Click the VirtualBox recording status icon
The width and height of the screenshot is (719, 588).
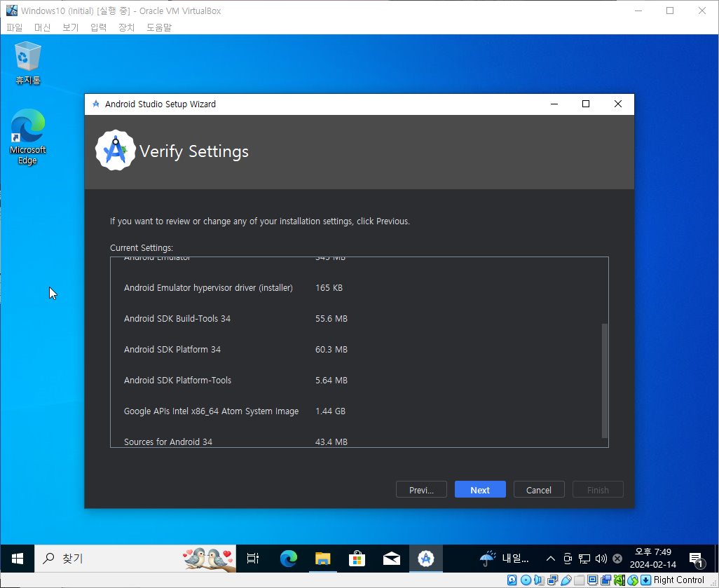(605, 580)
